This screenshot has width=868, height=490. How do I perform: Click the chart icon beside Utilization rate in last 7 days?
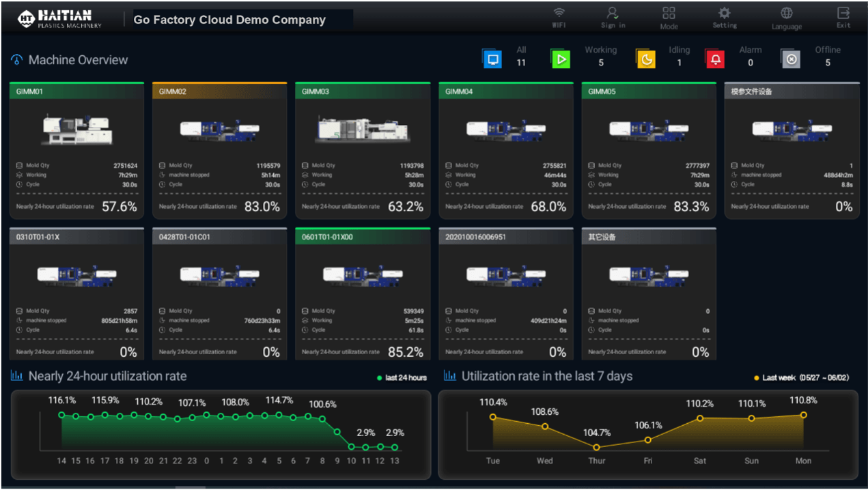449,376
